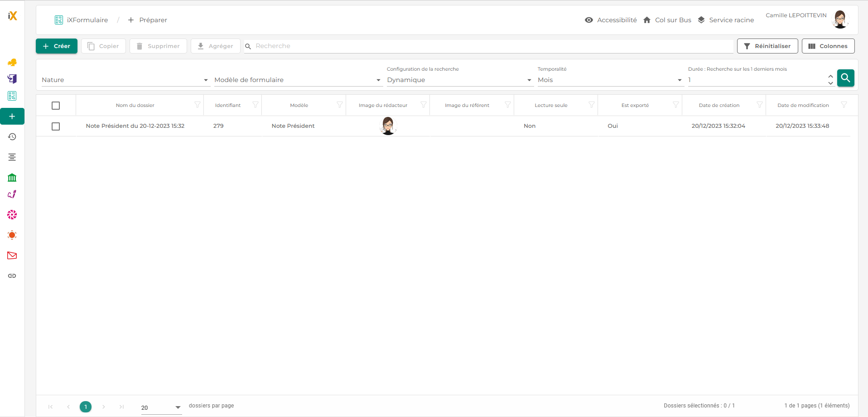Open the centered-lines sidebar icon
This screenshot has height=417, width=868.
pos(12,157)
